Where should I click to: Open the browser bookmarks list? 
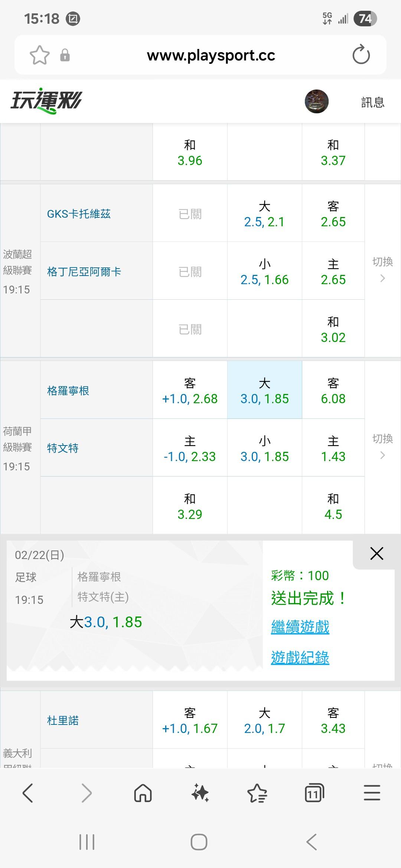click(257, 793)
